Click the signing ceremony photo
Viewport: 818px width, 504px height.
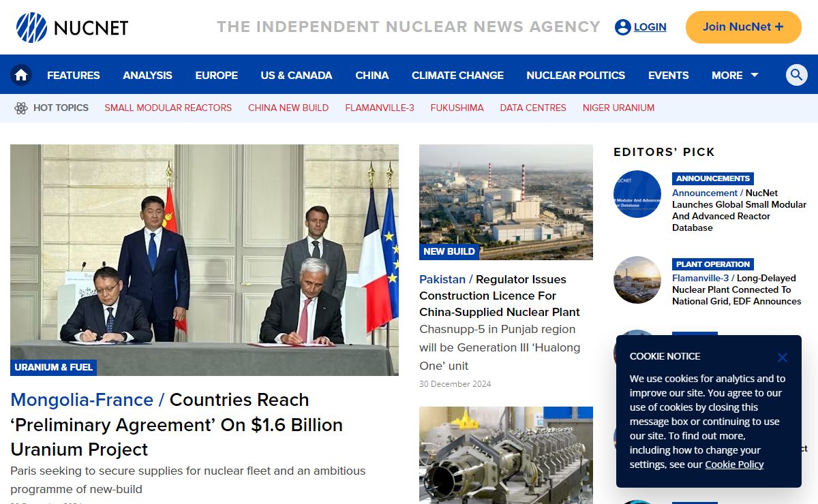point(204,259)
